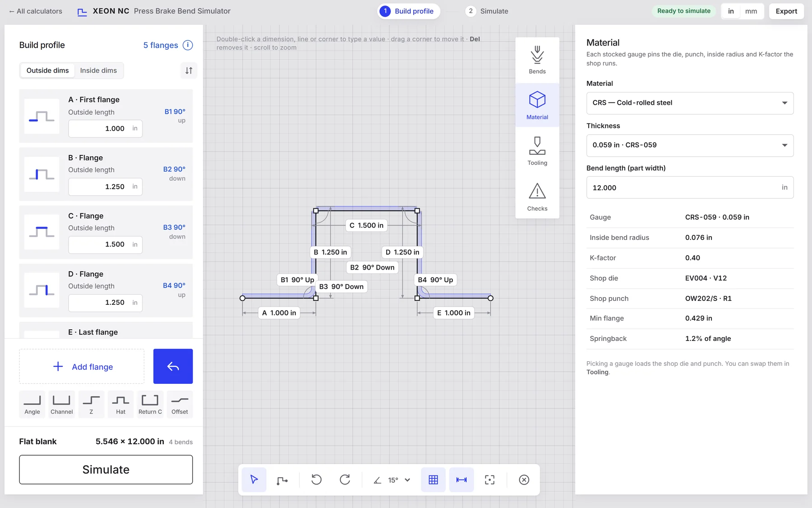This screenshot has width=812, height=508.
Task: Insert the Angle profile preset
Action: (x=32, y=404)
